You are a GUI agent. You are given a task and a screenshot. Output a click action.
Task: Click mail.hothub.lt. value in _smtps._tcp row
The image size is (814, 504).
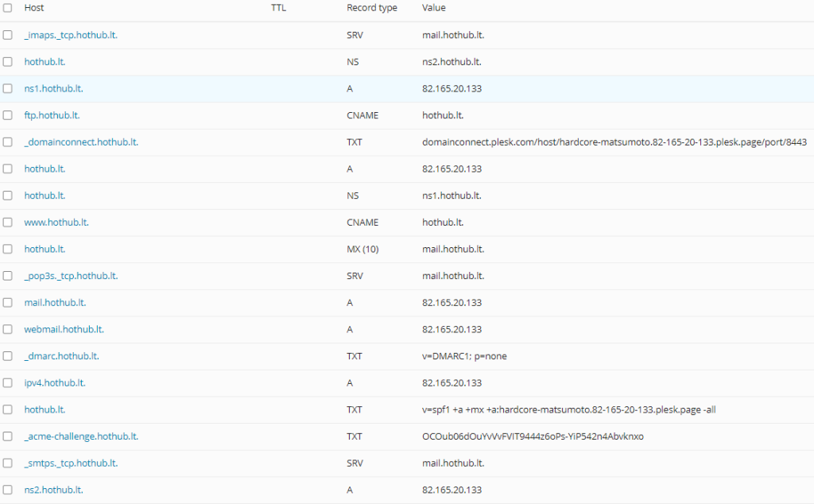452,463
